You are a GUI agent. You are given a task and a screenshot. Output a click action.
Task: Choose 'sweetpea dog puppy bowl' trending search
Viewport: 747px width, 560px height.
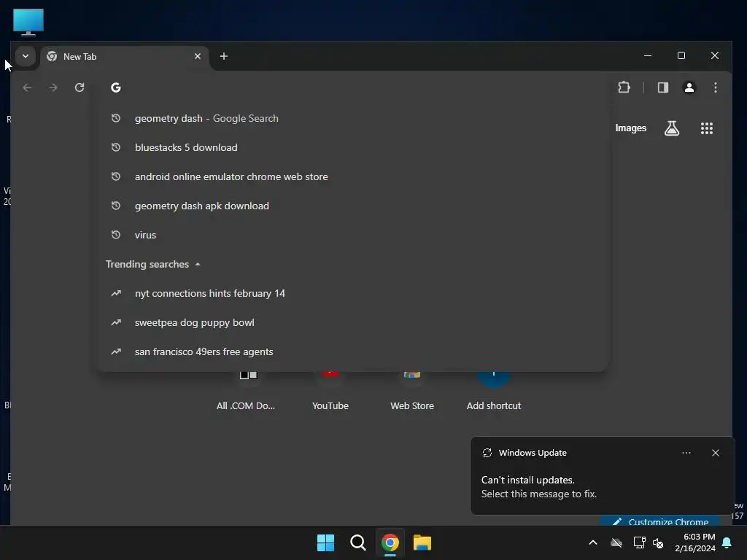point(352,322)
